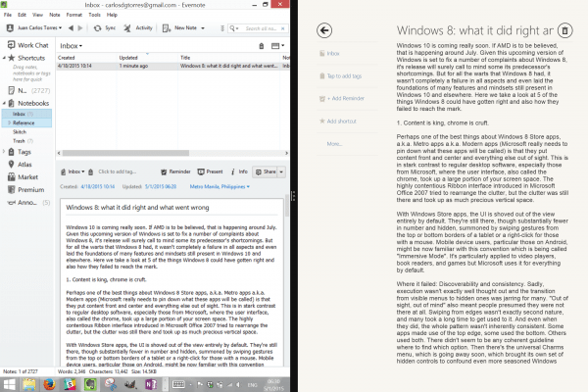
Task: Open the View menu
Action: click(x=37, y=15)
